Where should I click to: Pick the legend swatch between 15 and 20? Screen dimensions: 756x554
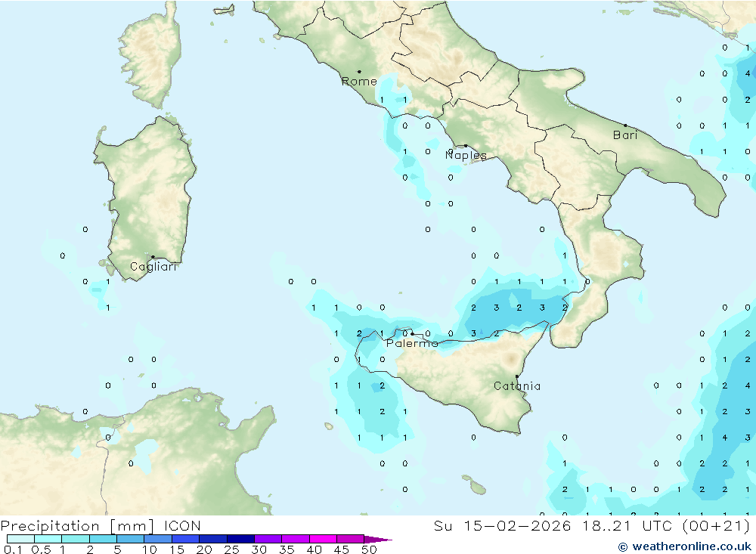(186, 539)
